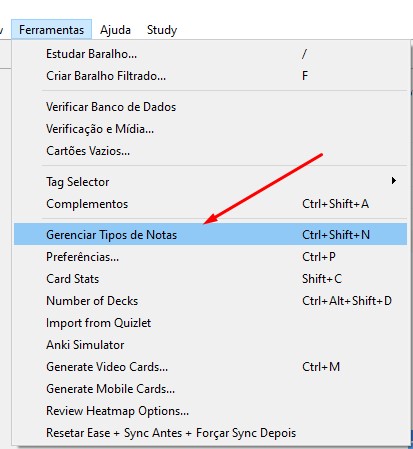Open Anki Simulator
413x449 pixels.
(210, 345)
